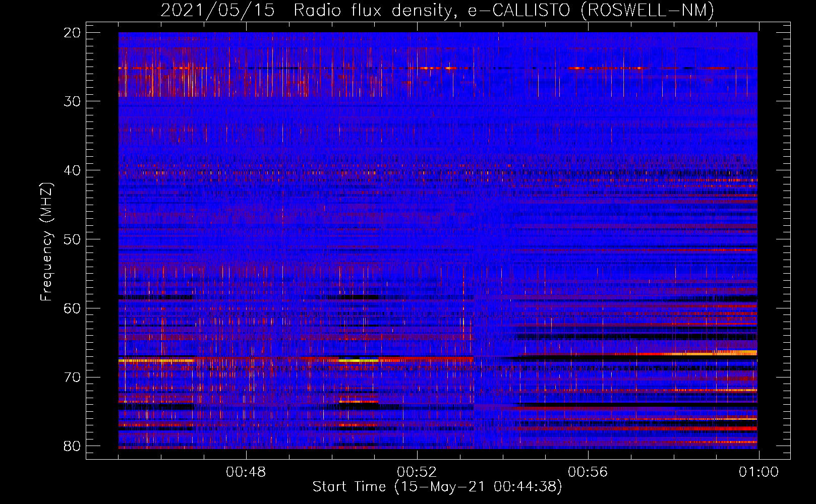Click the '30' frequency tick label
Screen dimensions: 816x504
(x=72, y=101)
